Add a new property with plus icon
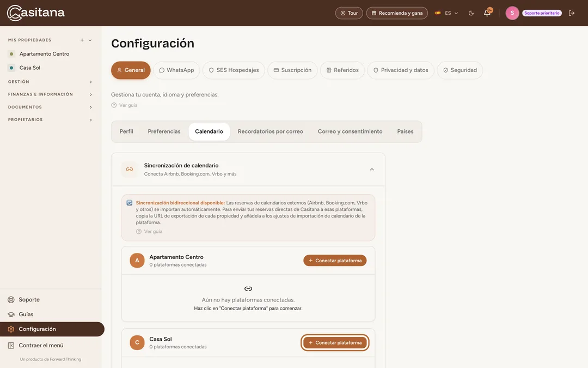The height and width of the screenshot is (368, 588). tap(82, 40)
